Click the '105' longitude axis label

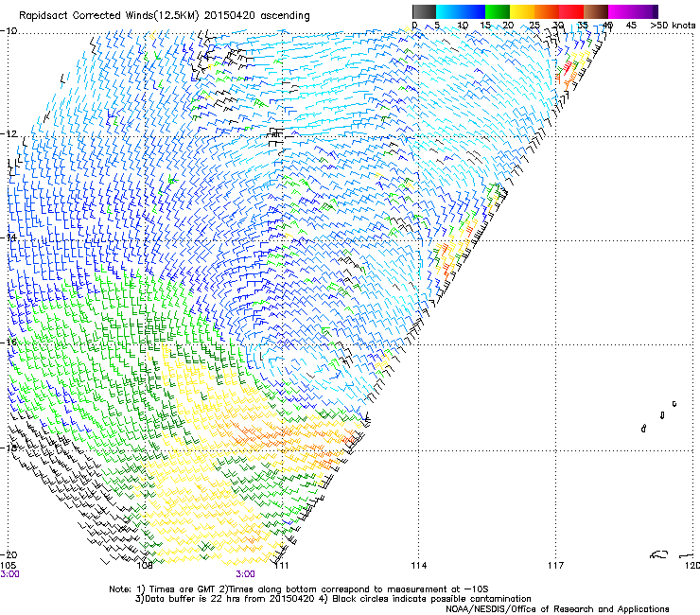[9, 566]
